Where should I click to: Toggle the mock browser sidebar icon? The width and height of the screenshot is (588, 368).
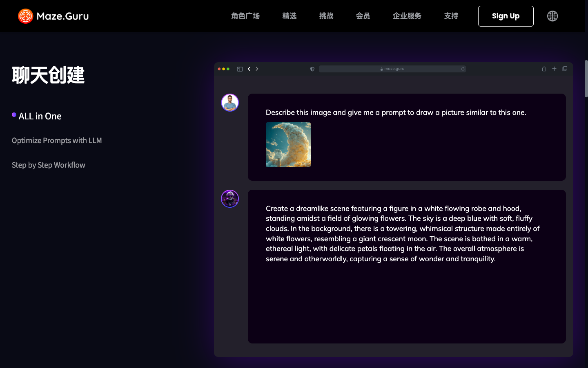[240, 69]
